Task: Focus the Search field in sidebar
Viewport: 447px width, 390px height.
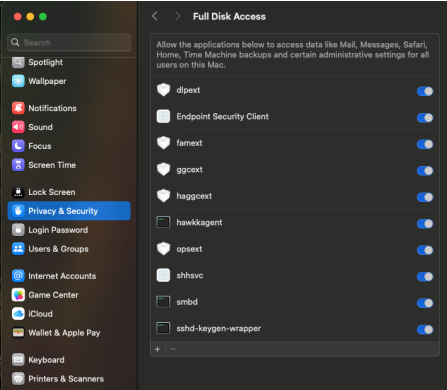Action: tap(69, 42)
